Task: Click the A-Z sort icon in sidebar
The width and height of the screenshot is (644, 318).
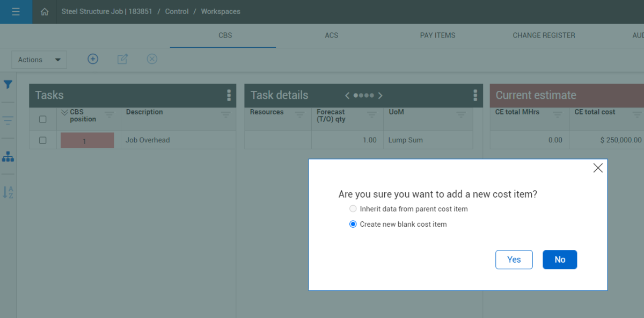Action: (x=8, y=192)
